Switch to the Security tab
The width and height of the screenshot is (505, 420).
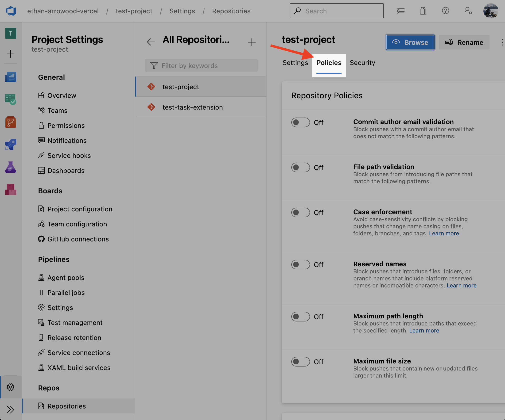click(362, 63)
